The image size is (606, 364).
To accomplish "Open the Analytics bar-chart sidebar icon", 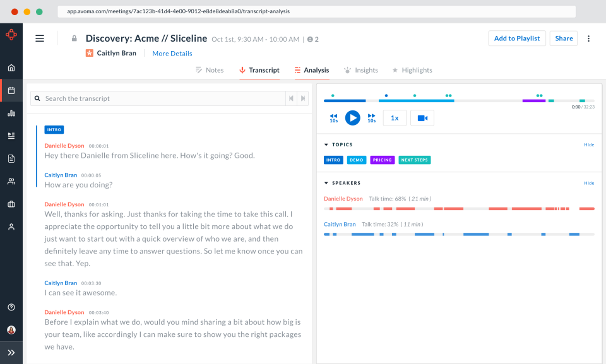I will click(x=11, y=113).
